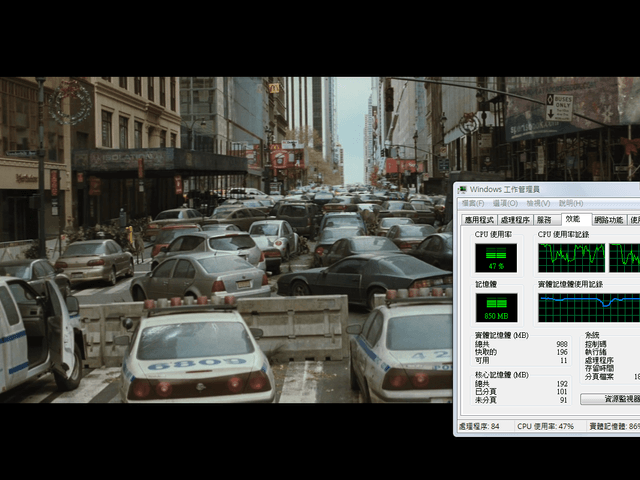Click the status bar 處理程序: 84 entry
This screenshot has height=480, width=640.
479,426
